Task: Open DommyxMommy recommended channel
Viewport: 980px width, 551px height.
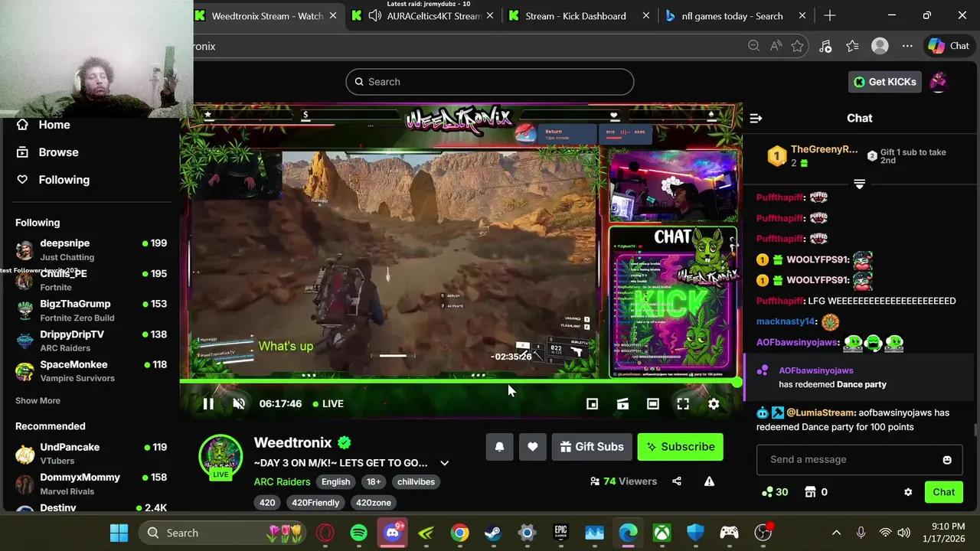Action: point(90,484)
